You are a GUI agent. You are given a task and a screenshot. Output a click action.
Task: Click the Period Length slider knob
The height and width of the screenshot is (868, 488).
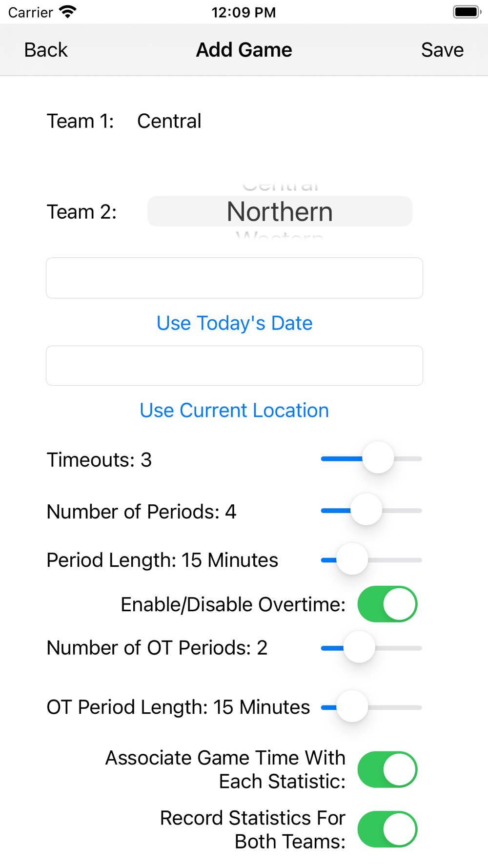(352, 559)
